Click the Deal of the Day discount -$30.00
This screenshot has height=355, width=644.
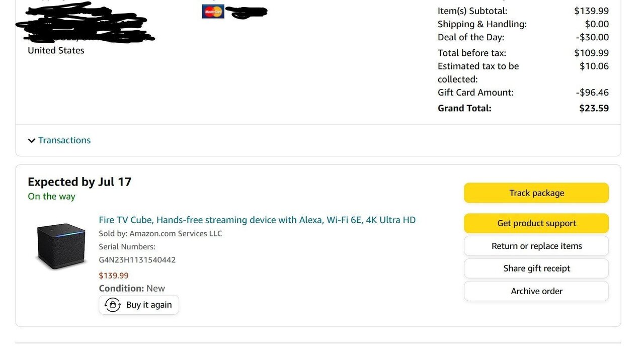click(592, 37)
